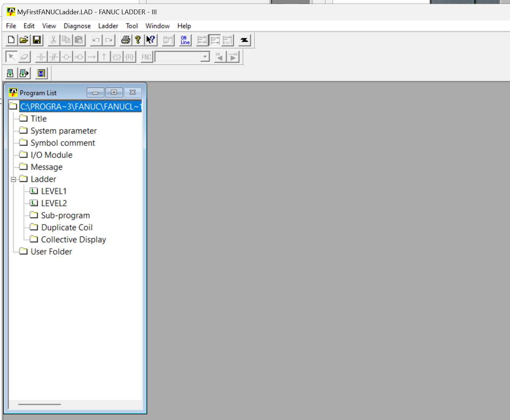The image size is (510, 420).
Task: Open the View menu
Action: (x=49, y=26)
